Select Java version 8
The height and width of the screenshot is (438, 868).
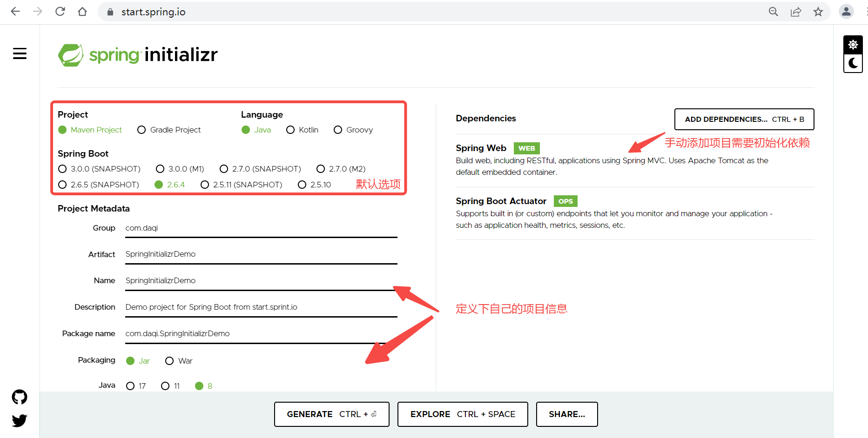(x=204, y=386)
